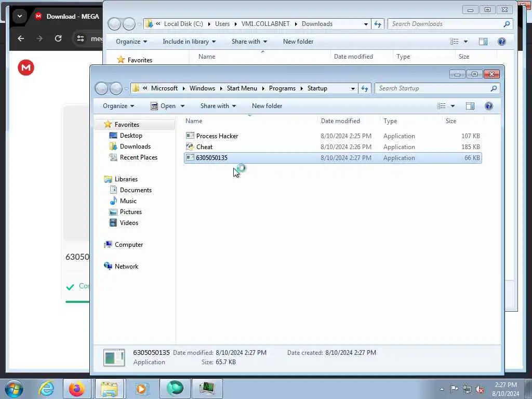Open Include in library menu

click(x=189, y=42)
